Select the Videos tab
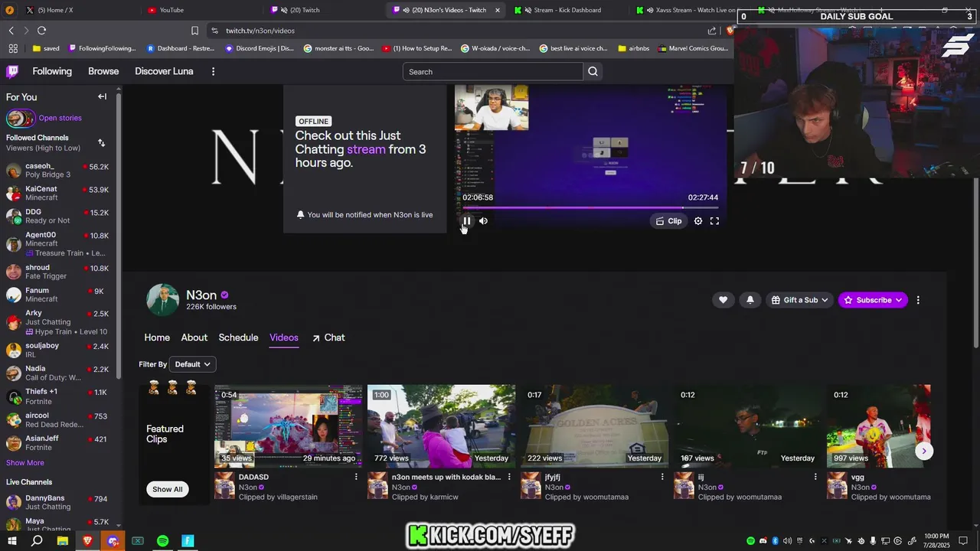The height and width of the screenshot is (551, 980). pos(284,337)
